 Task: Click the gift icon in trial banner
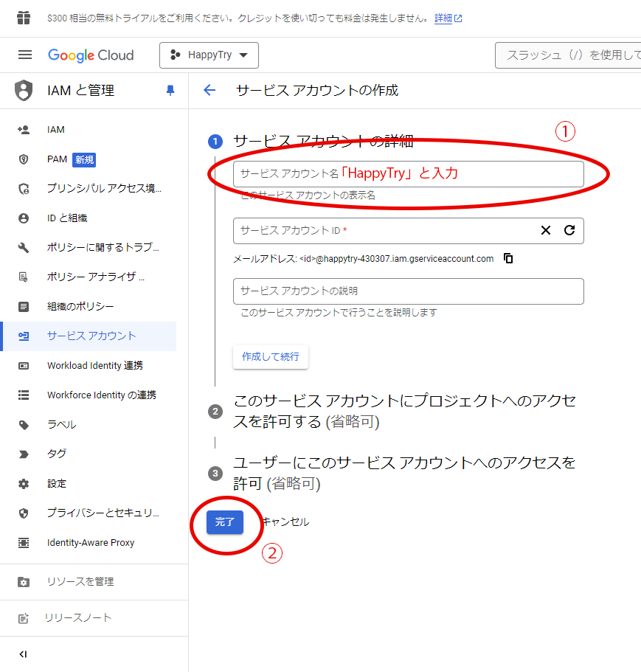[x=24, y=18]
